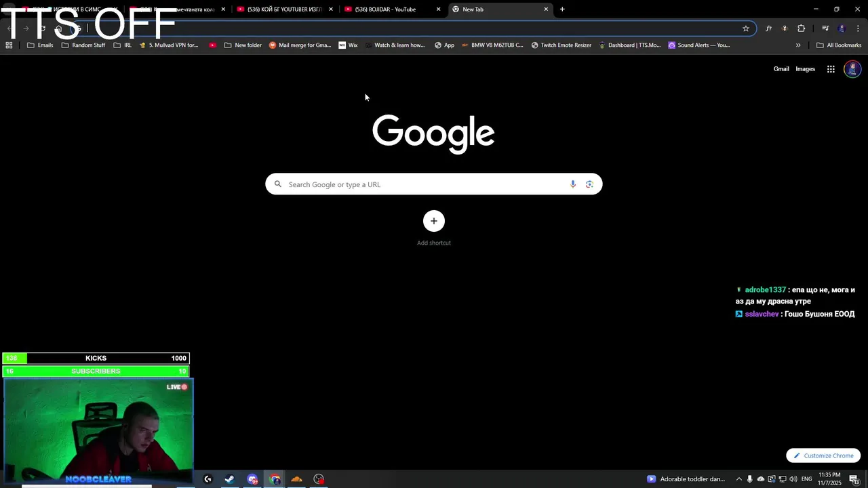Image resolution: width=868 pixels, height=488 pixels.
Task: Open the Apps grid in bookmarks bar
Action: tap(9, 45)
